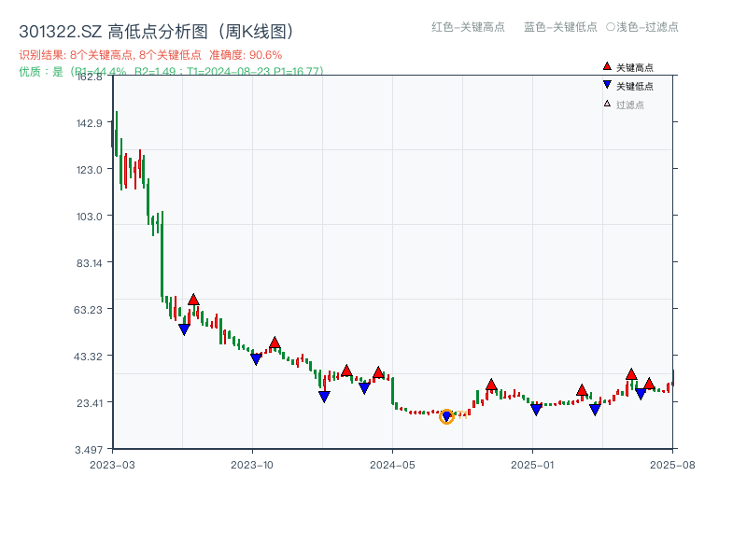Click the blue low marker near 2024-05
The height and width of the screenshot is (560, 747).
(x=364, y=386)
